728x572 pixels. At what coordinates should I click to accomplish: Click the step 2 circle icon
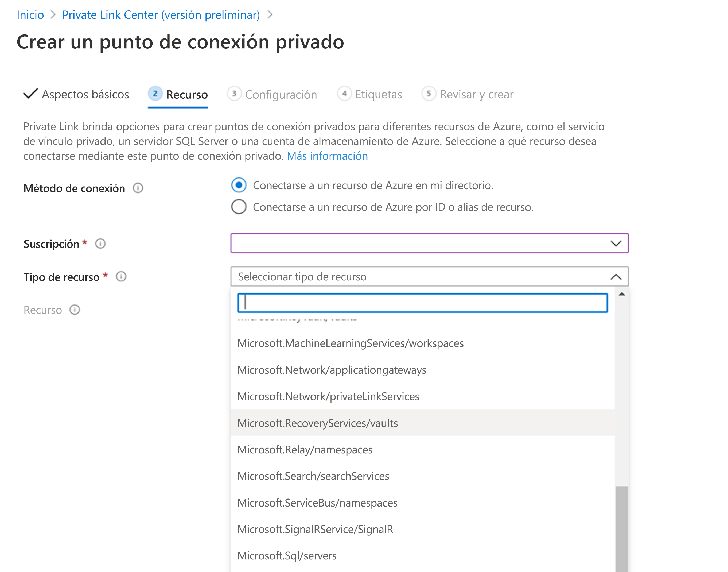[x=155, y=94]
